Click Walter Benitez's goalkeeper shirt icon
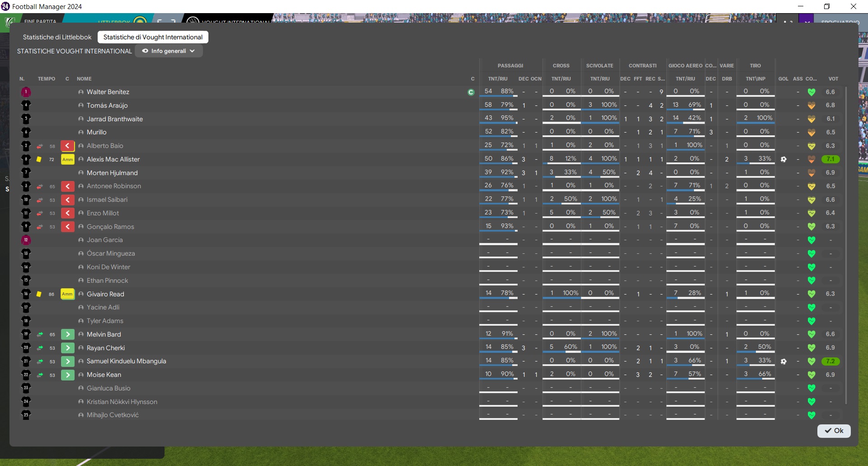Viewport: 868px width, 466px height. (x=26, y=92)
